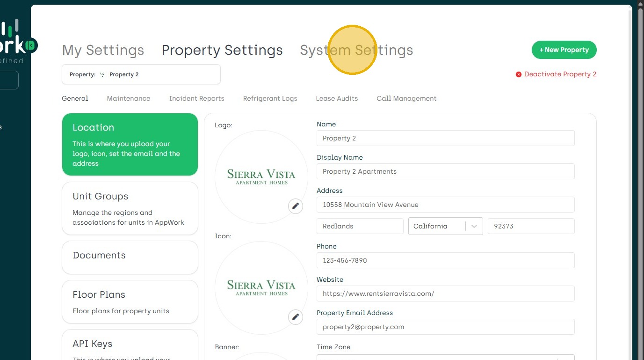
Task: Open the Property selector dropdown
Action: [141, 74]
